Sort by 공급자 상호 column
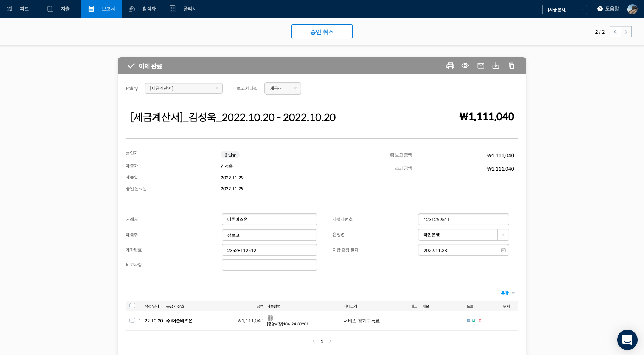This screenshot has width=644, height=355. coord(175,306)
